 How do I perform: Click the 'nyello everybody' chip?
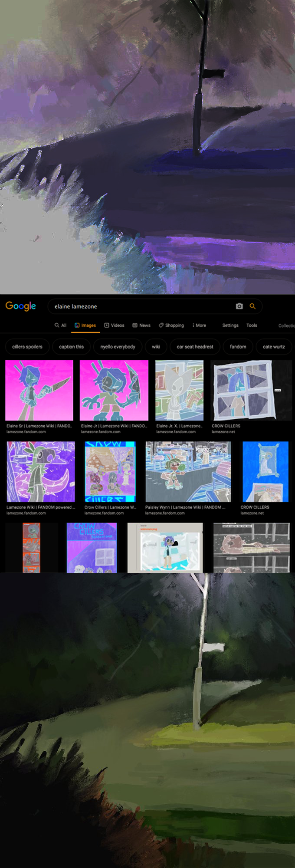tap(118, 347)
